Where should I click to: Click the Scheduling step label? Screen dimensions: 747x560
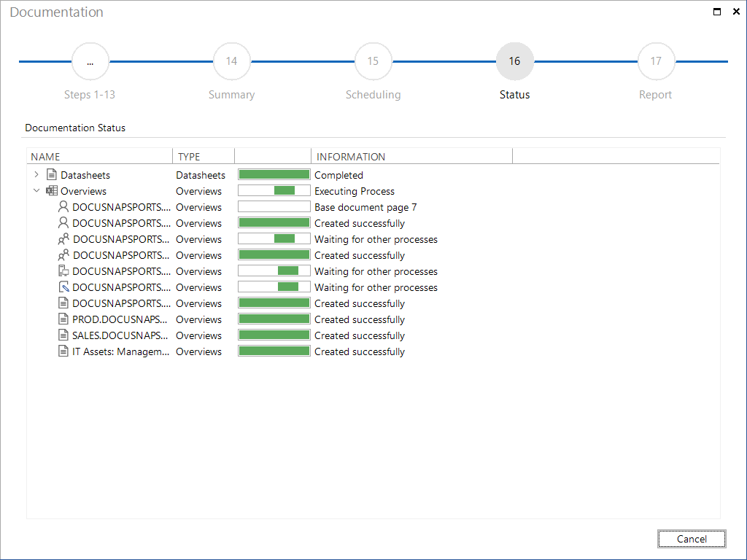click(373, 95)
